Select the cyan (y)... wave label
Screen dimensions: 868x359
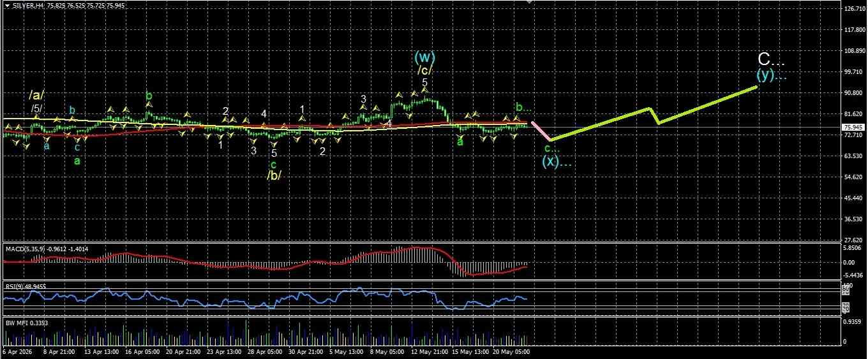tap(771, 75)
